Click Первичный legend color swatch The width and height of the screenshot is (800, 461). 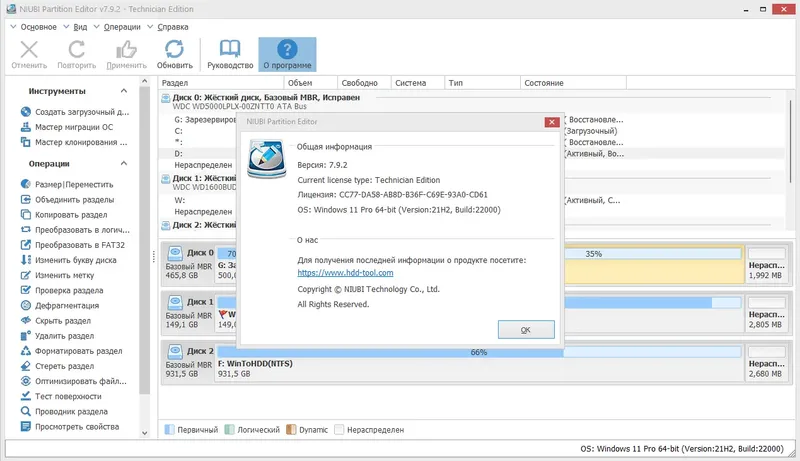169,429
